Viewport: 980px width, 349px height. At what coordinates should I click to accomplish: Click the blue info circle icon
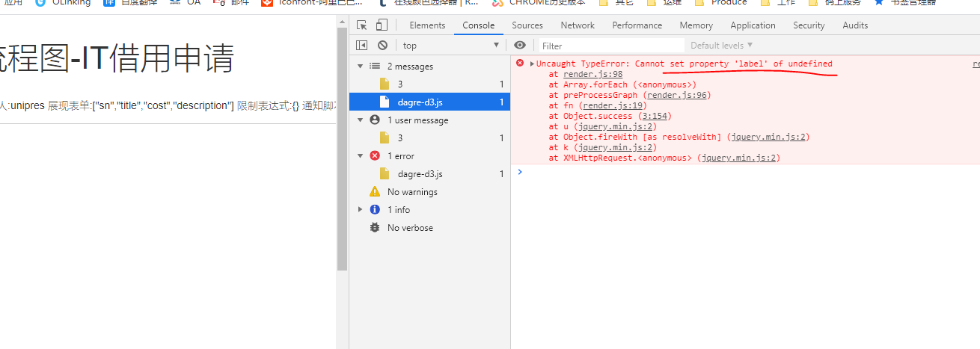tap(375, 210)
